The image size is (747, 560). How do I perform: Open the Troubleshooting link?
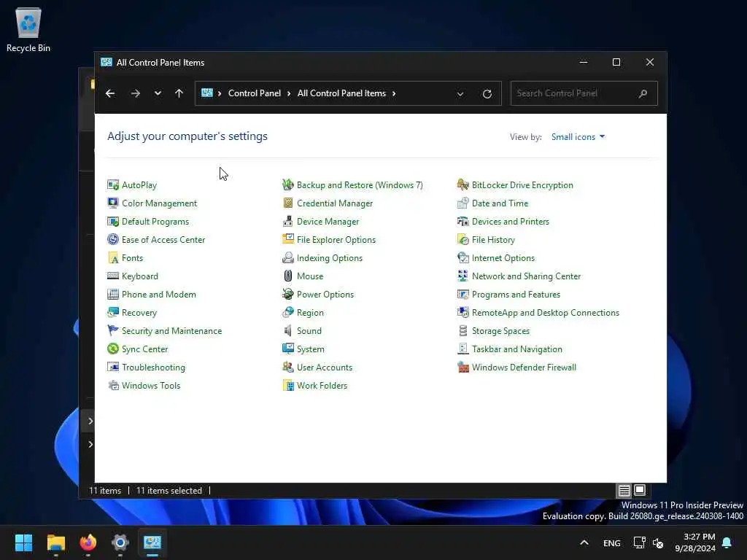153,367
